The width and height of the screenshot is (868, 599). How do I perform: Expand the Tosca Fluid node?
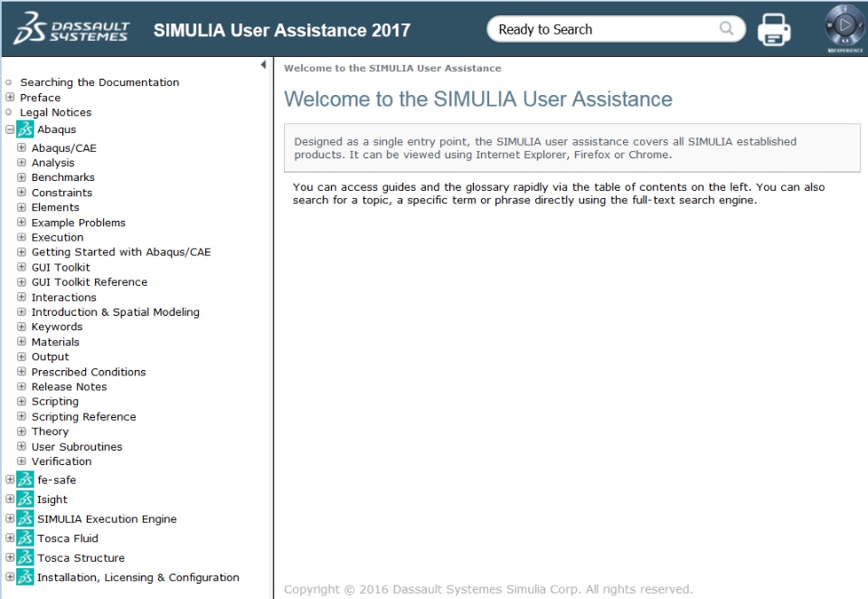(x=10, y=537)
